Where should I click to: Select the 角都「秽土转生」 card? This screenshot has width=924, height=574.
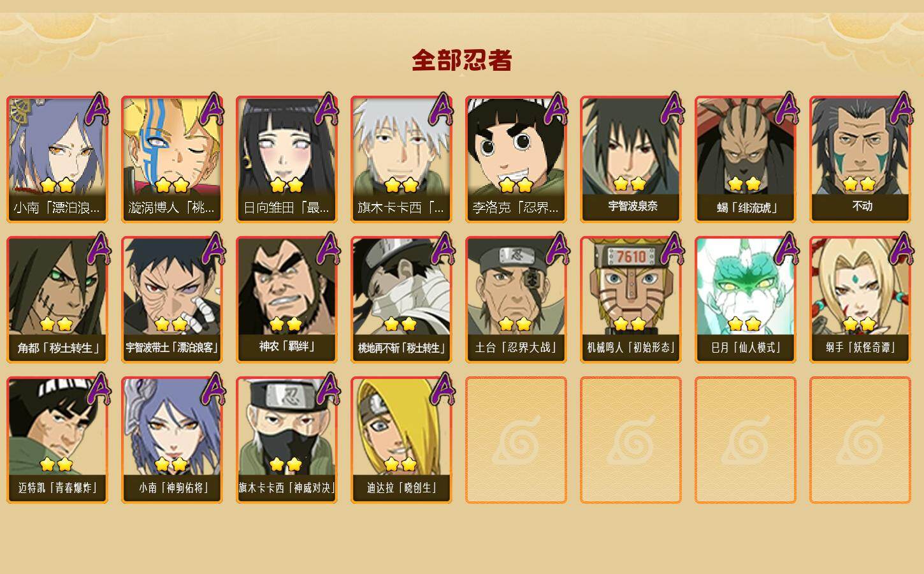tap(57, 300)
